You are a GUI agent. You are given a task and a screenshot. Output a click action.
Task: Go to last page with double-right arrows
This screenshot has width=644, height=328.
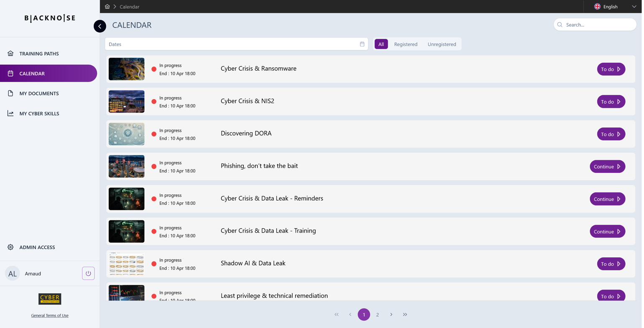point(405,315)
